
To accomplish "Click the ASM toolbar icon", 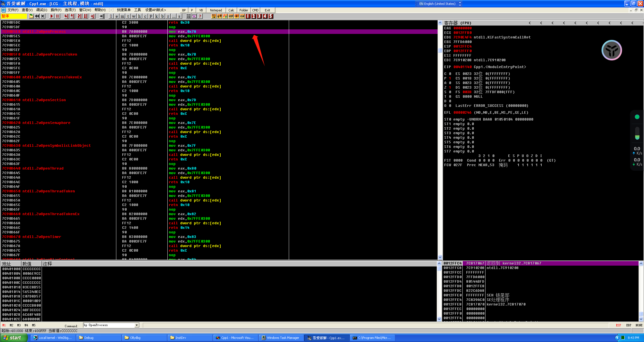I will pyautogui.click(x=242, y=16).
